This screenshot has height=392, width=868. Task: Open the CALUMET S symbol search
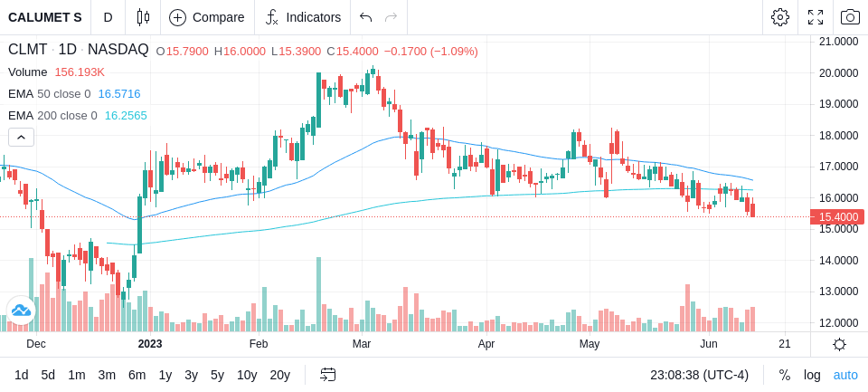(x=45, y=17)
